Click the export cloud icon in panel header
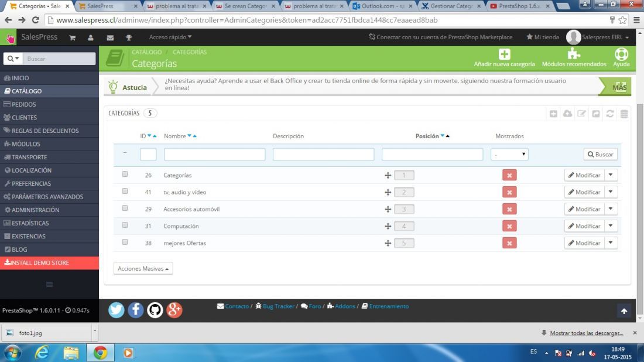The image size is (644, 362). pos(567,114)
